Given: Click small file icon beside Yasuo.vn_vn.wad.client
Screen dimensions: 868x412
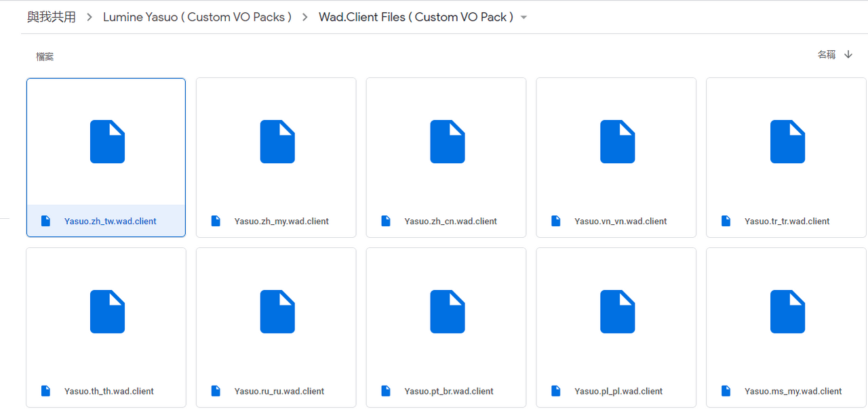Looking at the screenshot, I should pyautogui.click(x=556, y=221).
